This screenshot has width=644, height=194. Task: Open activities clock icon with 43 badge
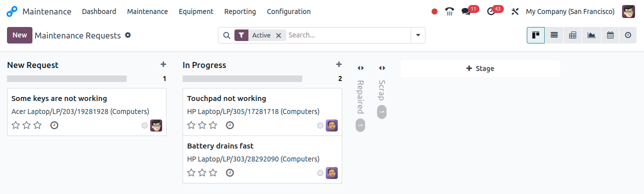point(491,11)
